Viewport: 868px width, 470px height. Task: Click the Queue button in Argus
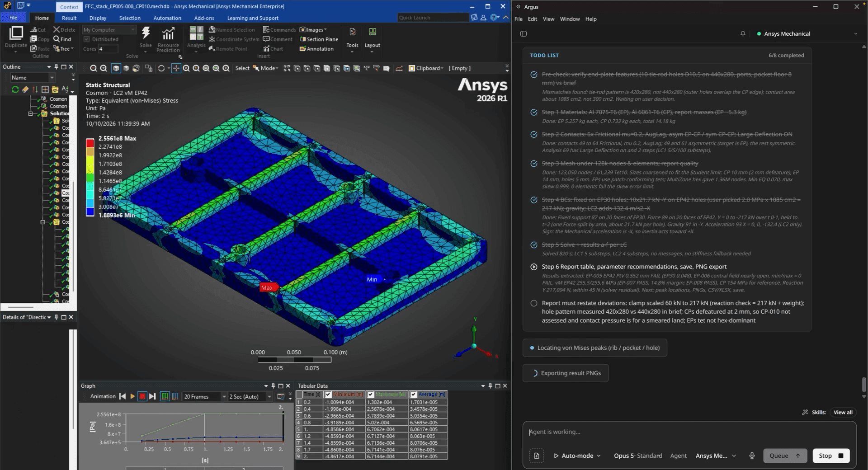(785, 456)
